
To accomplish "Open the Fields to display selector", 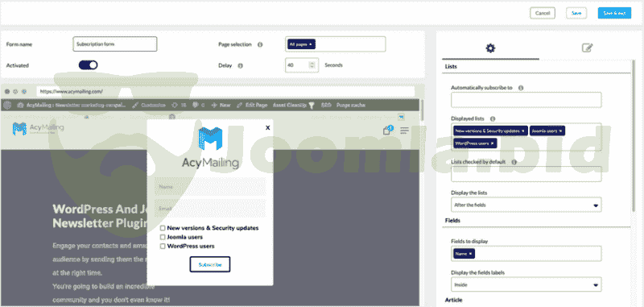I will coord(526,254).
